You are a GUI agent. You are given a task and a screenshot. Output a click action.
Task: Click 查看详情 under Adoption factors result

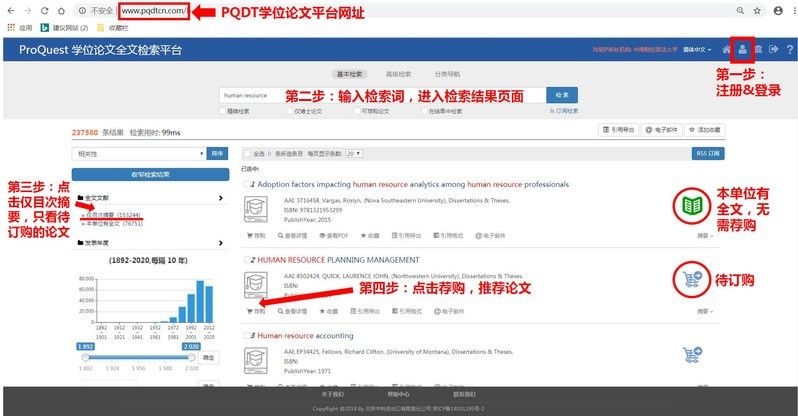(x=293, y=236)
